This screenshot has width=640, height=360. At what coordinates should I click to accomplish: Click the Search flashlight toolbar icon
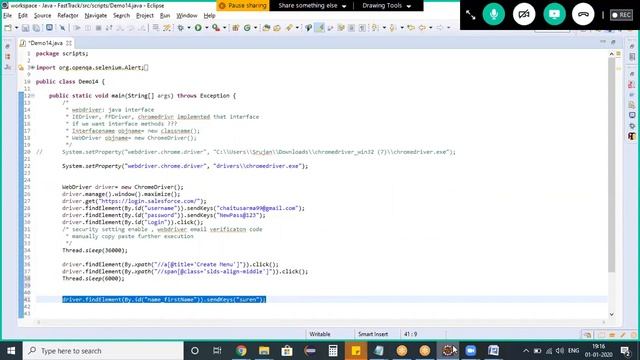click(289, 28)
